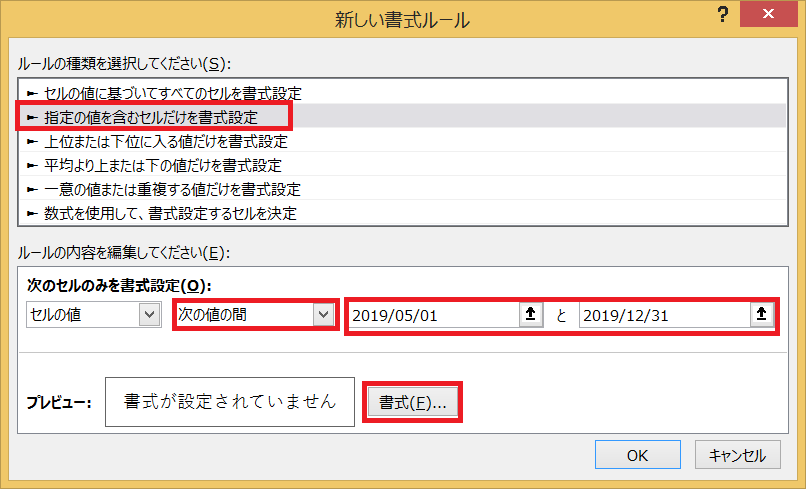Select rule 上位または下位に入る値だけを書式設定

[x=402, y=141]
